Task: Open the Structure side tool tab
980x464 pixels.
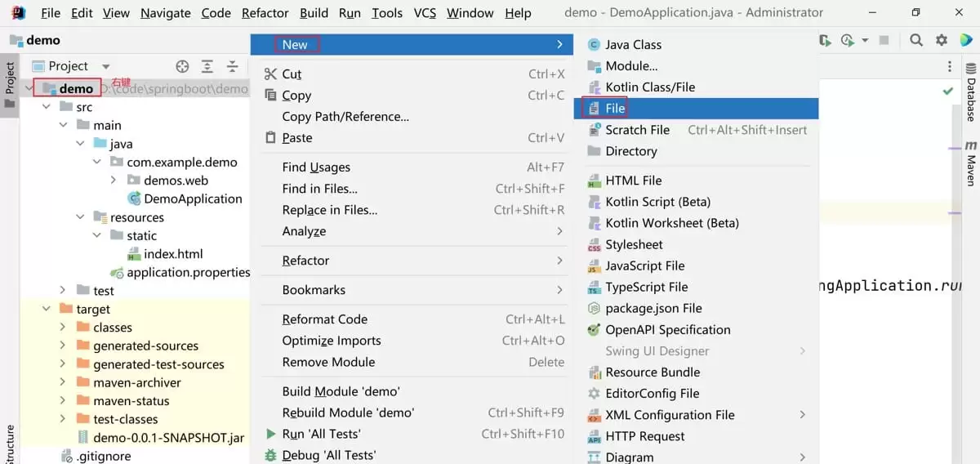Action: click(10, 444)
